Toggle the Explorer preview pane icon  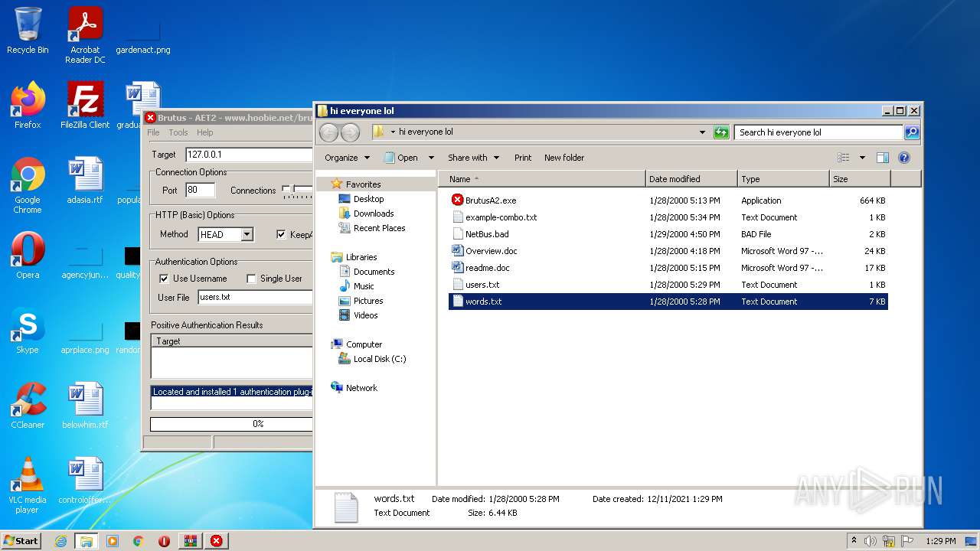coord(882,158)
